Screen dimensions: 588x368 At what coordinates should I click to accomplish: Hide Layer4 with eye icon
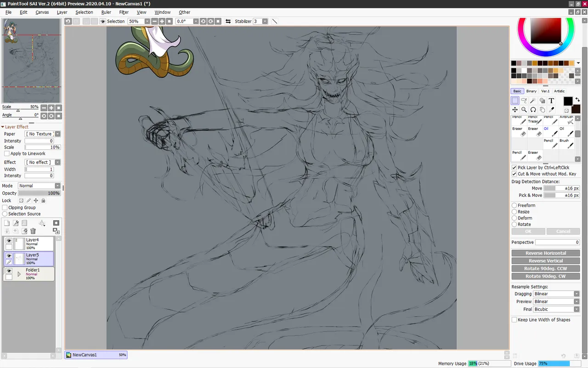9,241
